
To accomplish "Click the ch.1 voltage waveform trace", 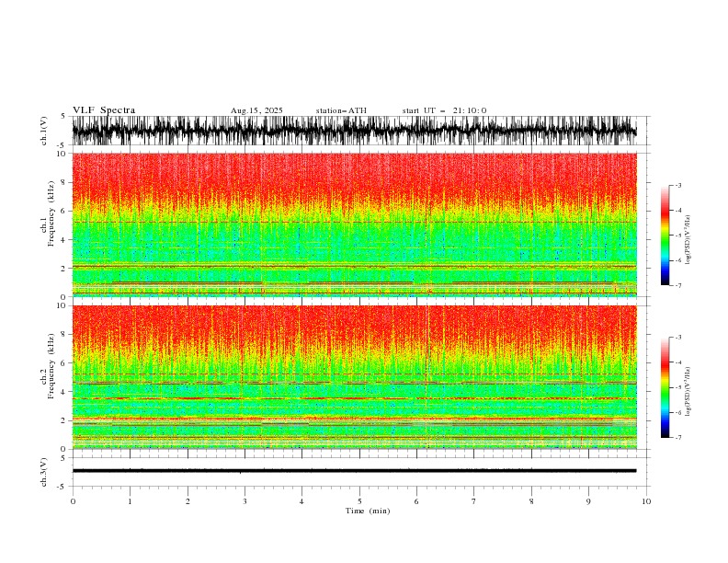I will tap(354, 131).
